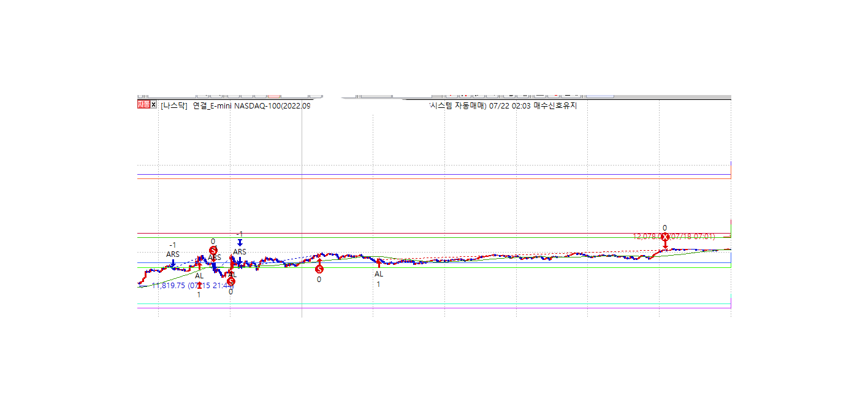Image resolution: width=868 pixels, height=412 pixels.
Task: Close the chart using the x beside 자동
Action: click(154, 105)
